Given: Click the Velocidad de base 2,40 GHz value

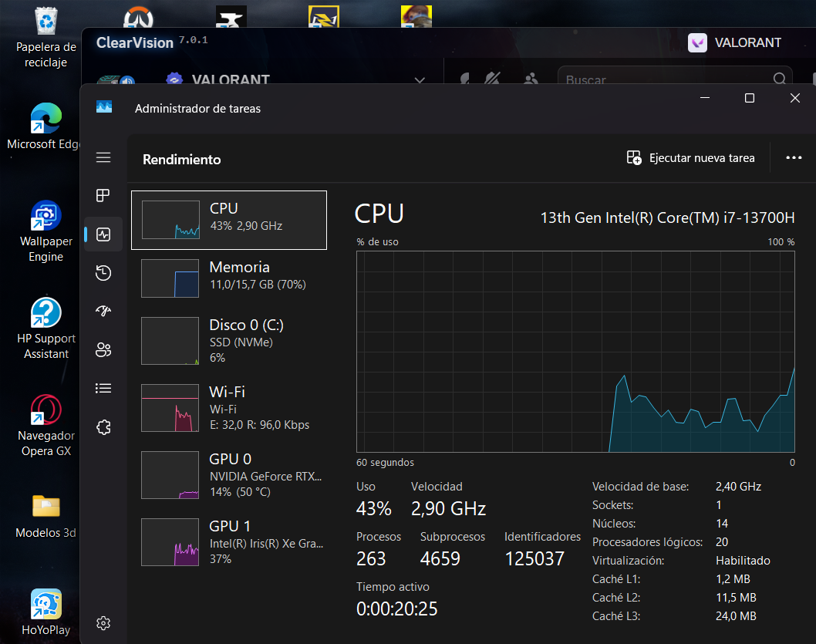Looking at the screenshot, I should (738, 487).
